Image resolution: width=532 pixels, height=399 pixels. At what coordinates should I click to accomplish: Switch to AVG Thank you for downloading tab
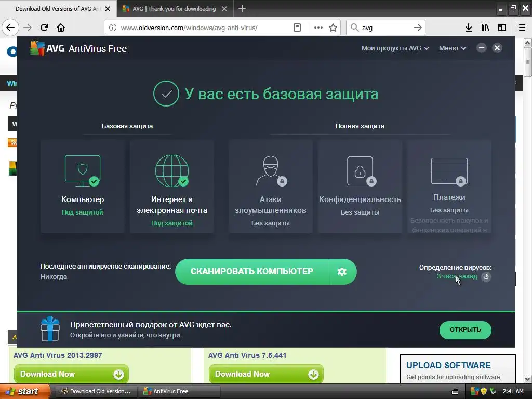tap(175, 9)
